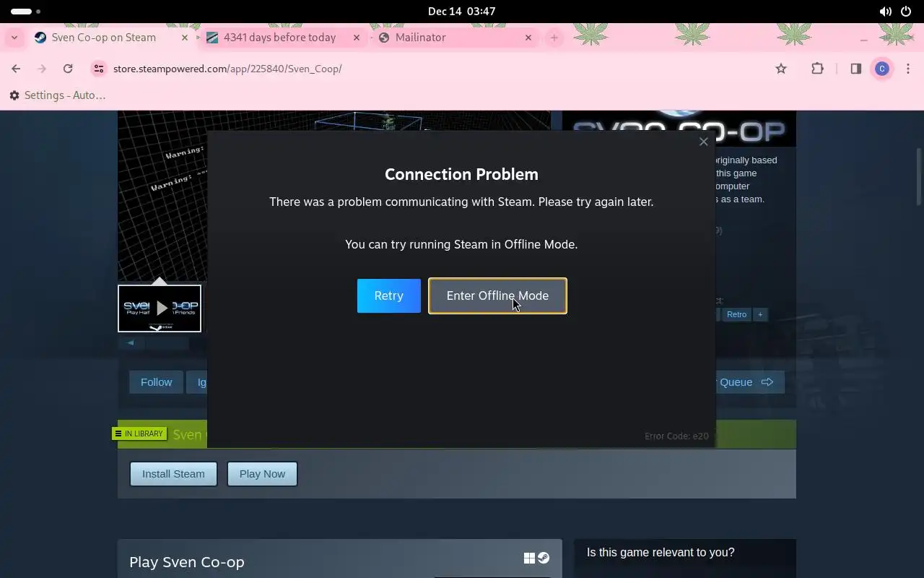The image size is (924, 578).
Task: Reload the current page
Action: click(x=68, y=69)
